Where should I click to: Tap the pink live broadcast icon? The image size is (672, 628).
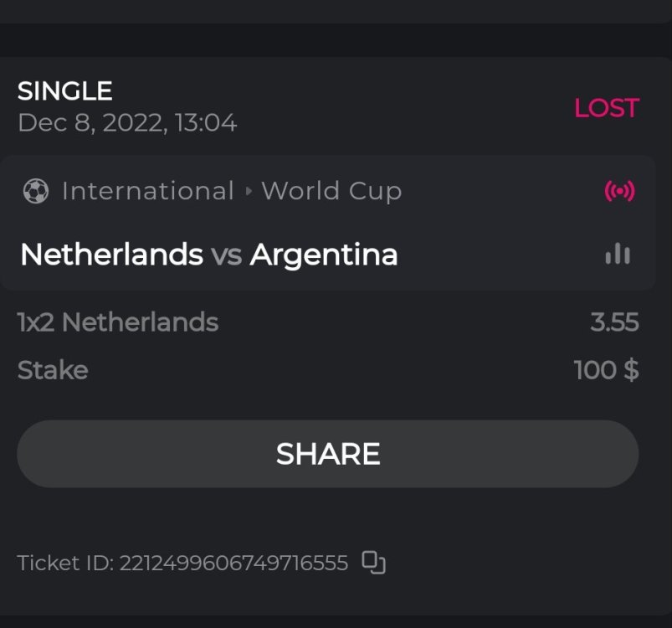[619, 192]
